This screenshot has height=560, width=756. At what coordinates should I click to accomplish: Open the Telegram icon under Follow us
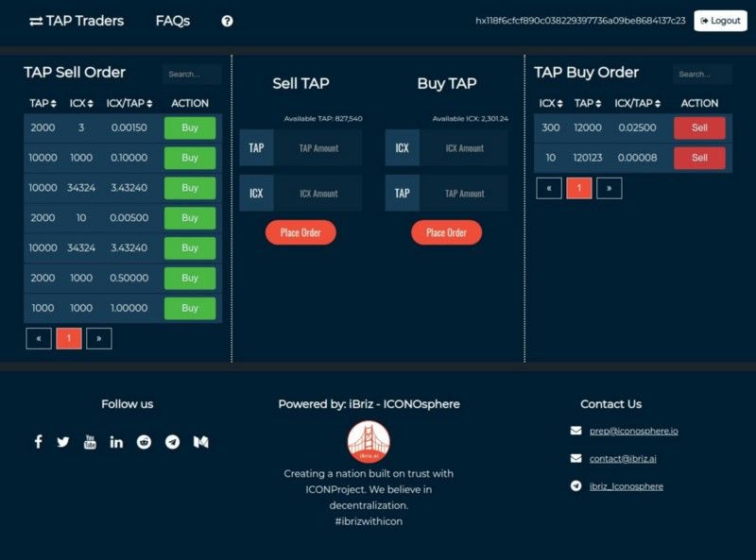[x=172, y=442]
